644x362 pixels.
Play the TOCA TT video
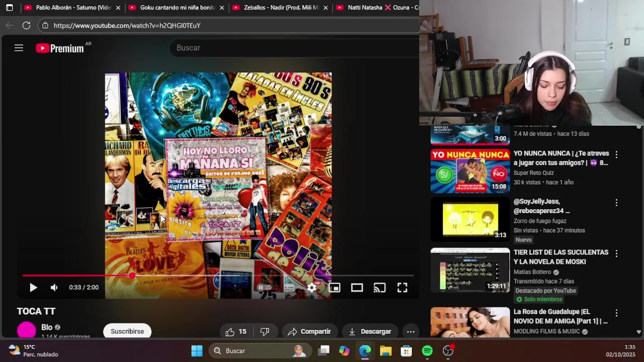pos(33,288)
